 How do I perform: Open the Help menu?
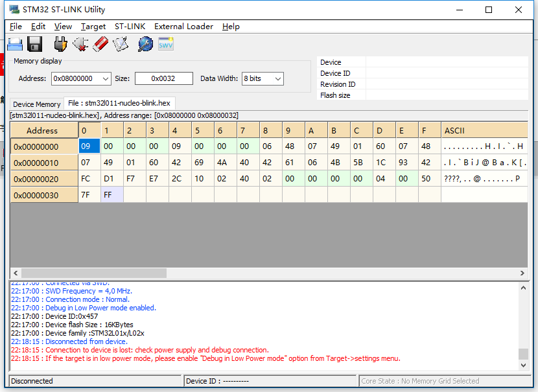tap(231, 27)
